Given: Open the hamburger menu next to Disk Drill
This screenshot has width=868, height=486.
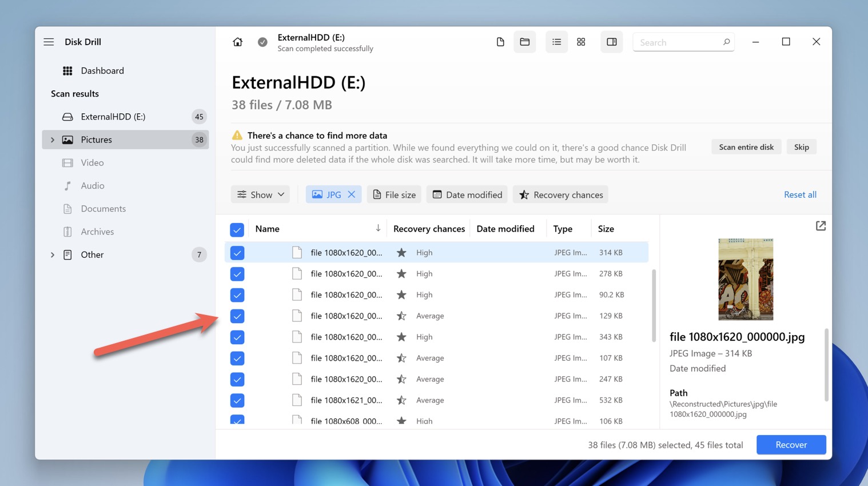Looking at the screenshot, I should point(49,42).
